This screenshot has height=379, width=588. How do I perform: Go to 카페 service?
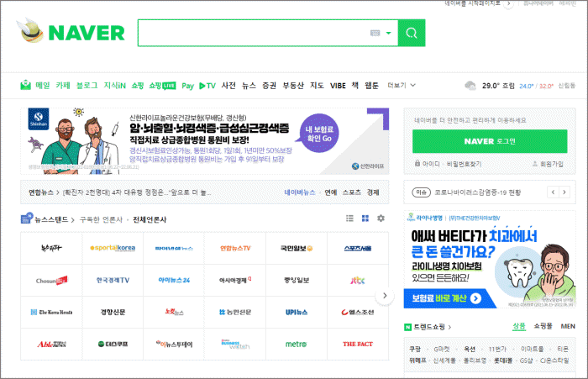coord(63,85)
